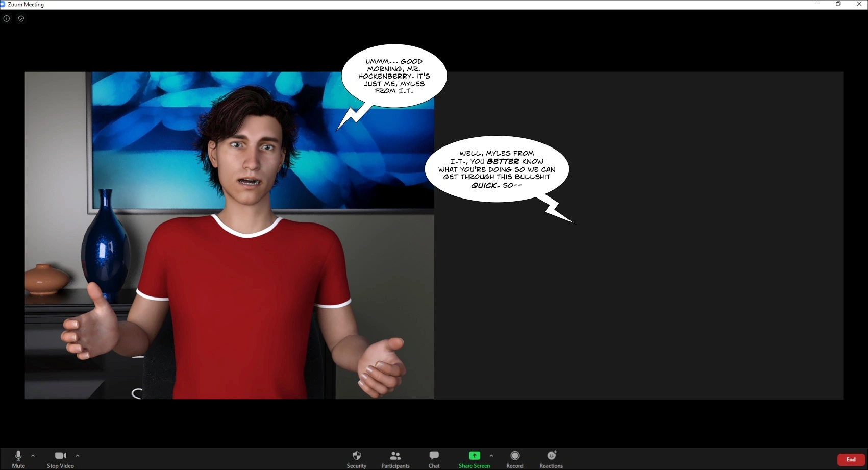Open the Security shield menu
Image resolution: width=868 pixels, height=470 pixels.
click(x=356, y=459)
